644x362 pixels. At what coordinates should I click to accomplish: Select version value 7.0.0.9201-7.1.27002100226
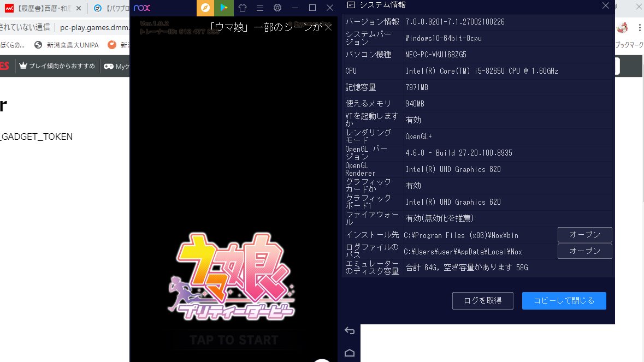(x=454, y=22)
